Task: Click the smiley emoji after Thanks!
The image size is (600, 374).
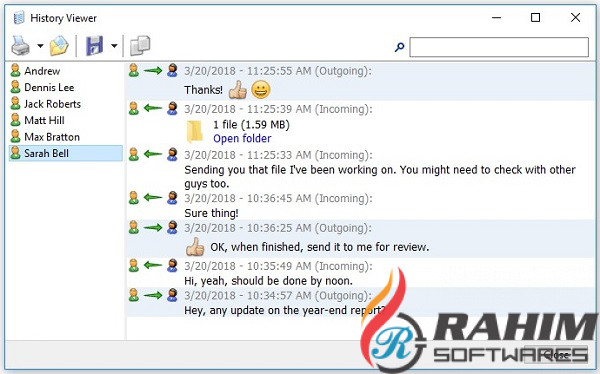Action: click(261, 90)
